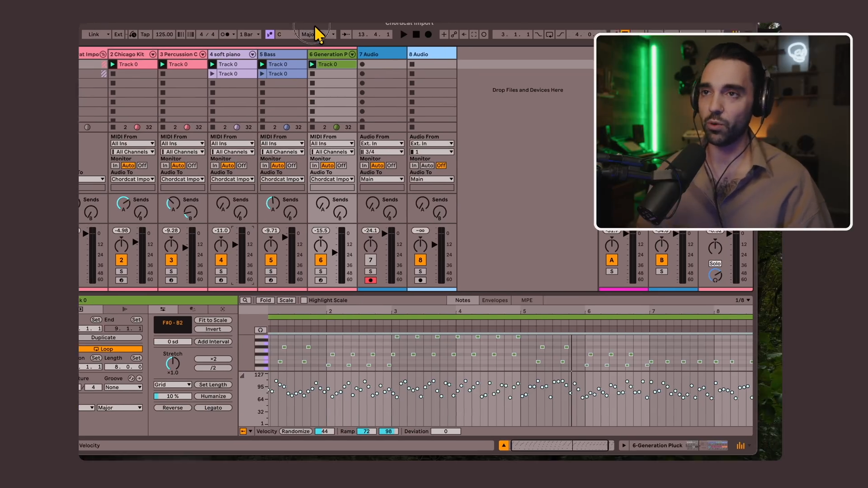
Task: Deactivate track 3 Percussion activator button
Action: (171, 260)
